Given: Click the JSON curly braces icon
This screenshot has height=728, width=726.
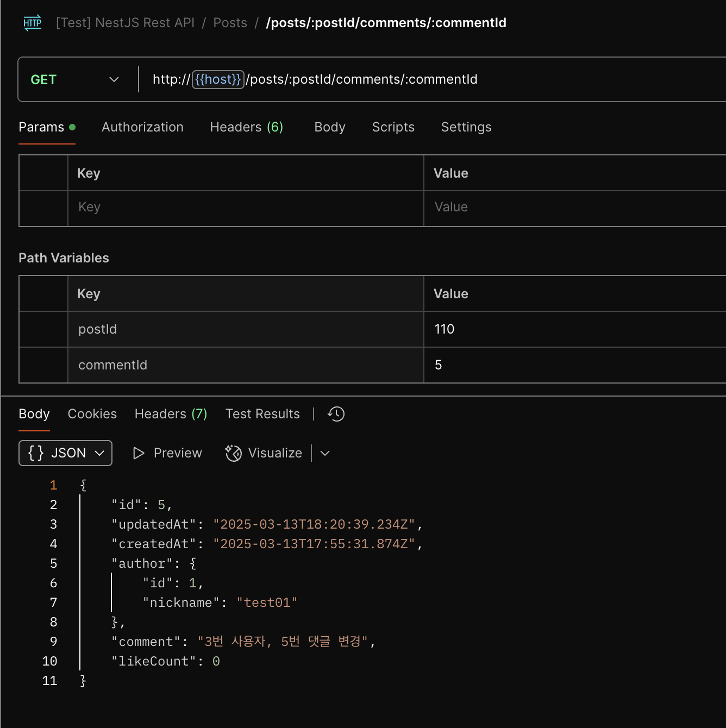Looking at the screenshot, I should tap(36, 453).
